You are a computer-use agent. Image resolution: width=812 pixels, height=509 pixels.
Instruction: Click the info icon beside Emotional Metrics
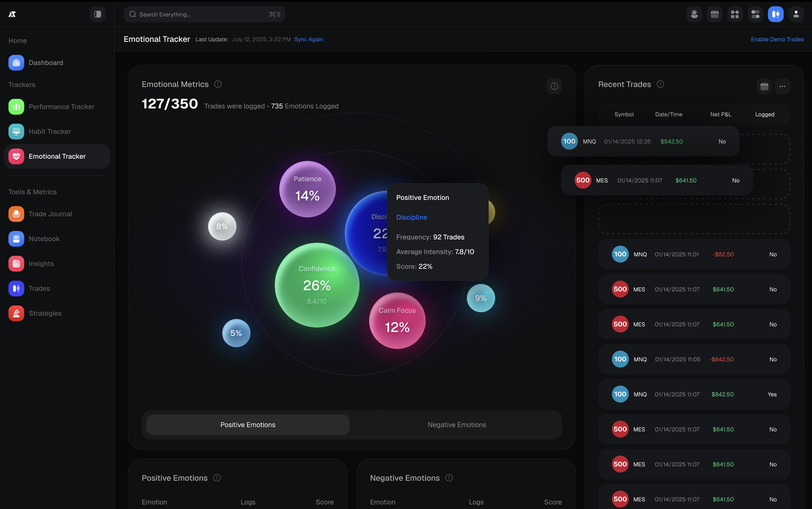[x=218, y=84]
